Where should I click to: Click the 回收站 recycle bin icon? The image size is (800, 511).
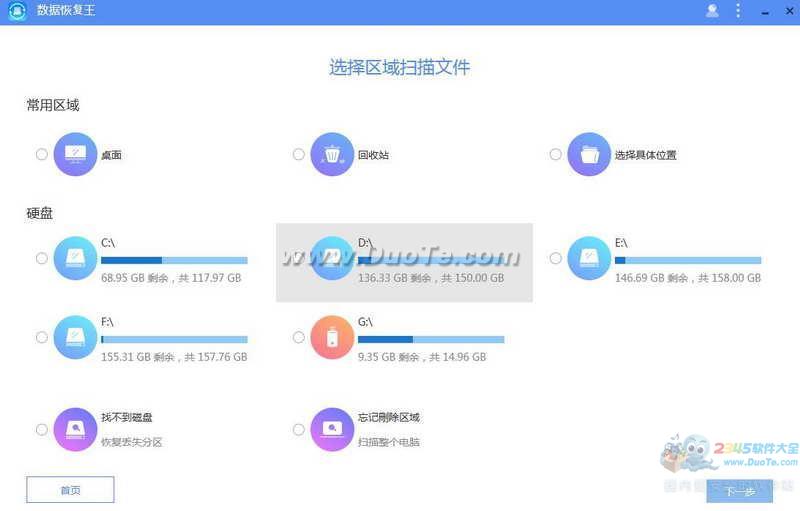(332, 154)
